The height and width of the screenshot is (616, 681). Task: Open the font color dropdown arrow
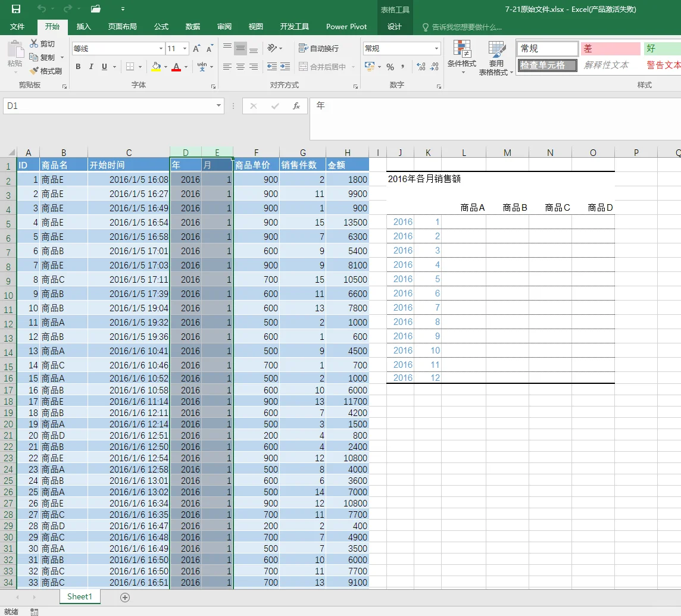click(x=186, y=67)
